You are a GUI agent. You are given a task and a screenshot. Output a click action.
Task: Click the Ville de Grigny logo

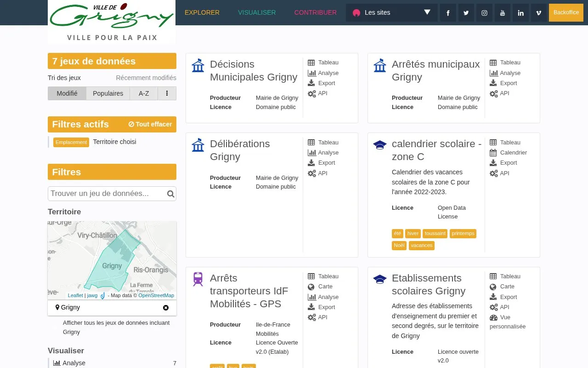[x=112, y=22]
